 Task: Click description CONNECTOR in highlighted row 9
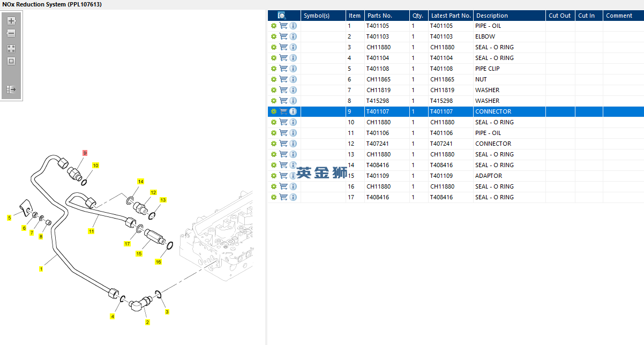pos(493,111)
